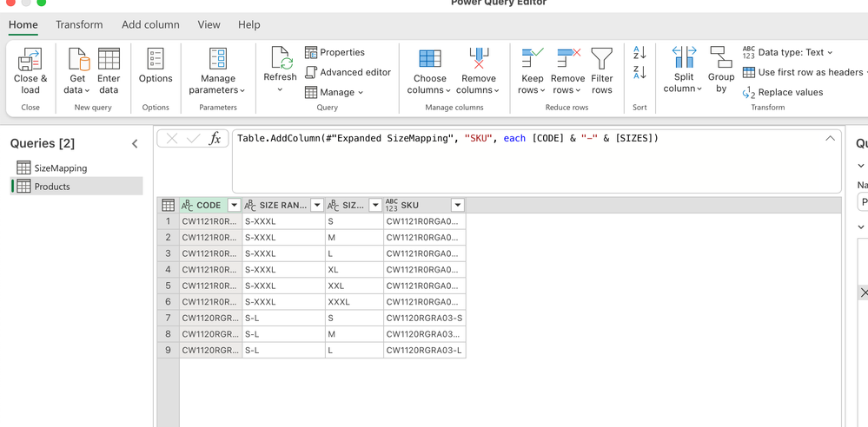The height and width of the screenshot is (427, 868).
Task: Click S-L cell in row 9
Action: [x=283, y=351]
